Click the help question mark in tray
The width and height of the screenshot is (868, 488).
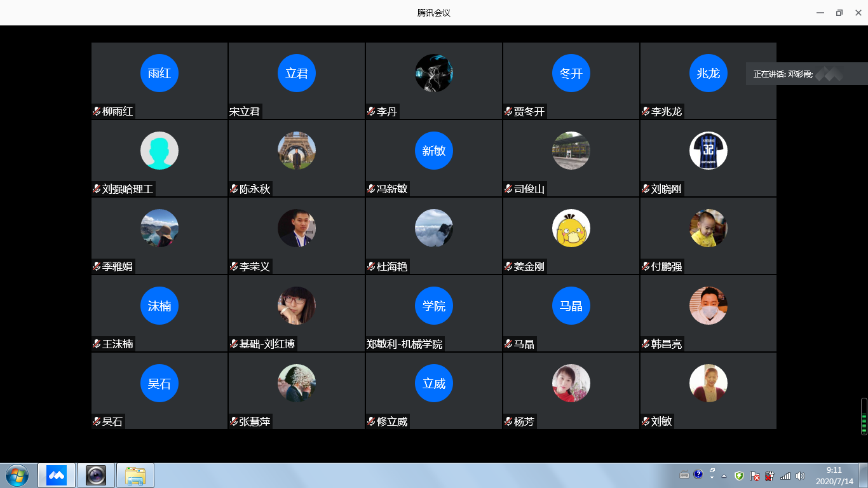[x=698, y=475]
